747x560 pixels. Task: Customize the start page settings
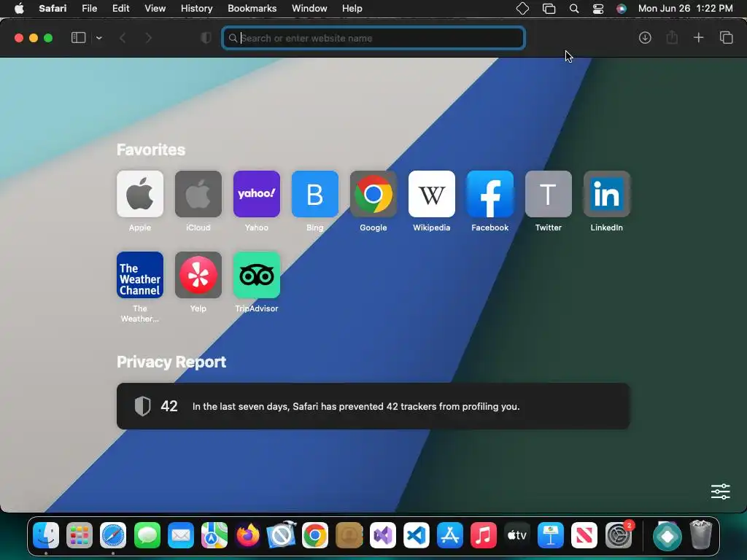coord(720,491)
